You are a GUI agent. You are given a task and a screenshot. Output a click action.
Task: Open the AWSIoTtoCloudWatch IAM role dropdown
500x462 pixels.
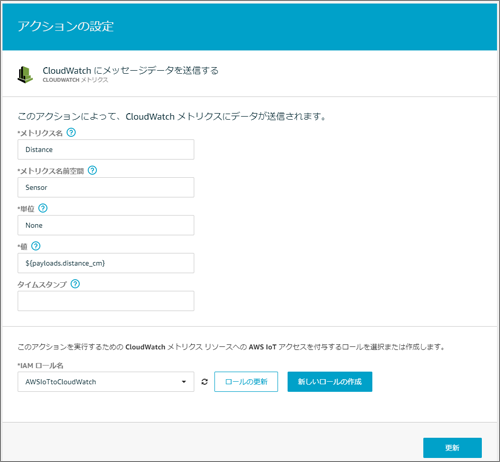pos(106,382)
